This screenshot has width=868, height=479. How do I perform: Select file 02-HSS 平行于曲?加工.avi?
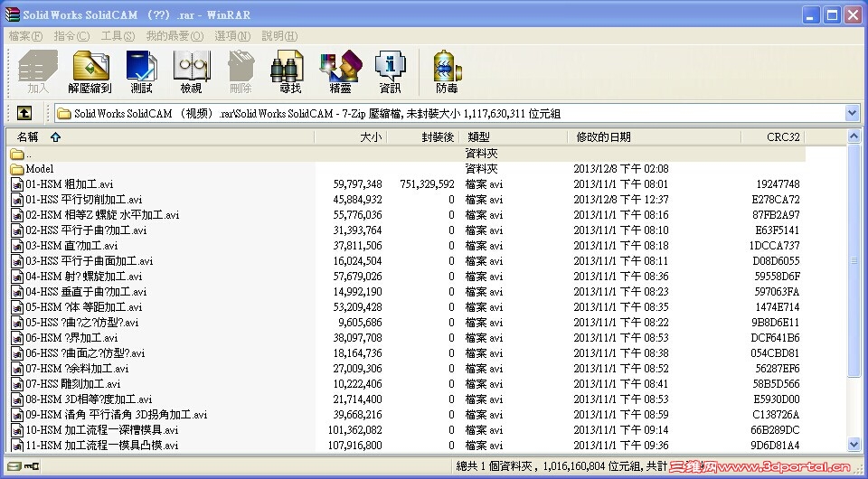tap(86, 230)
